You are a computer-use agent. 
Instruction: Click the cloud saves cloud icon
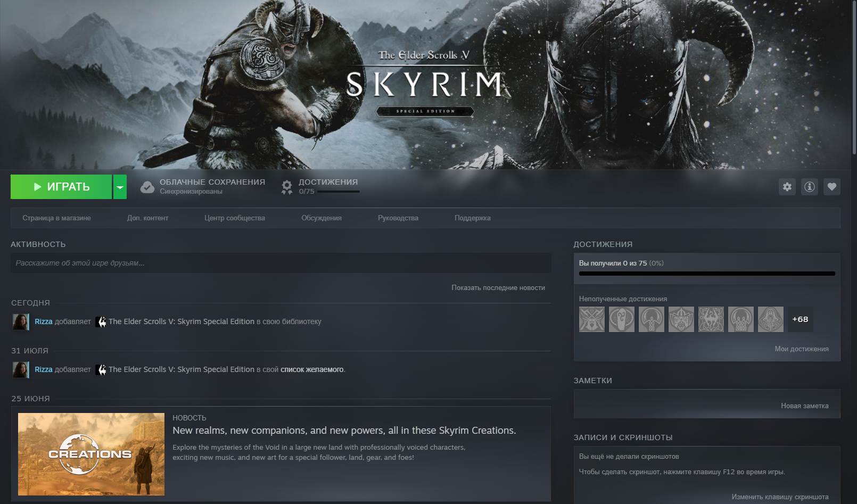click(147, 187)
